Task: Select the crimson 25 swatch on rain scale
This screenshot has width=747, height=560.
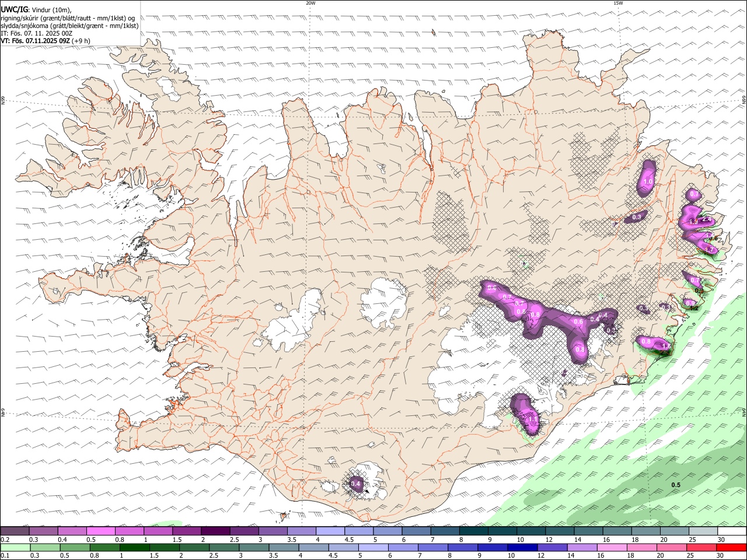Action: click(x=701, y=548)
